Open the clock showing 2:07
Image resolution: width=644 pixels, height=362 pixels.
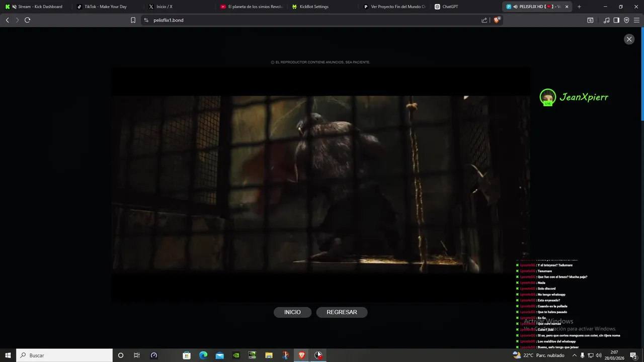(614, 355)
